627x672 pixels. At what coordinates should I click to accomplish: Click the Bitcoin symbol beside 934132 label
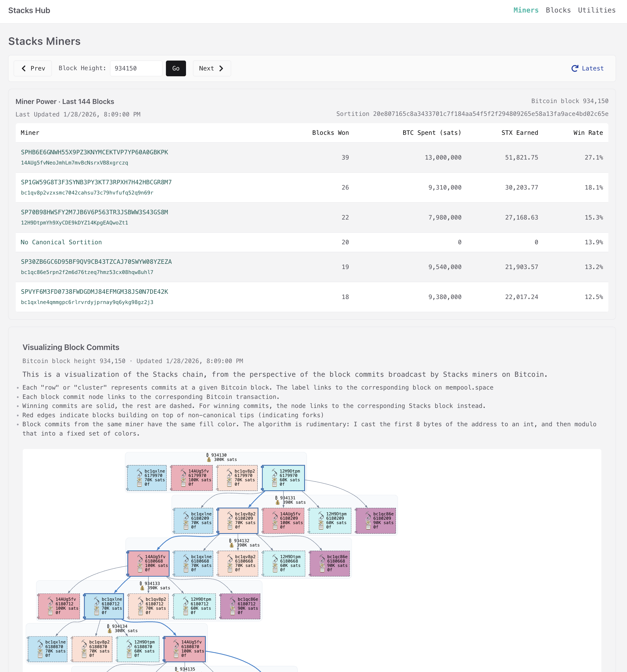pos(230,541)
